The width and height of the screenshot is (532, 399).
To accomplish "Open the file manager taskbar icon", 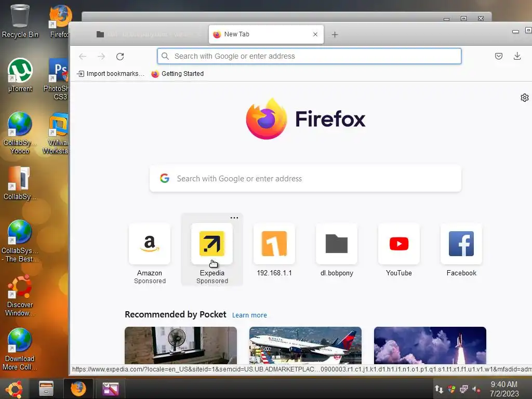I will pyautogui.click(x=46, y=389).
